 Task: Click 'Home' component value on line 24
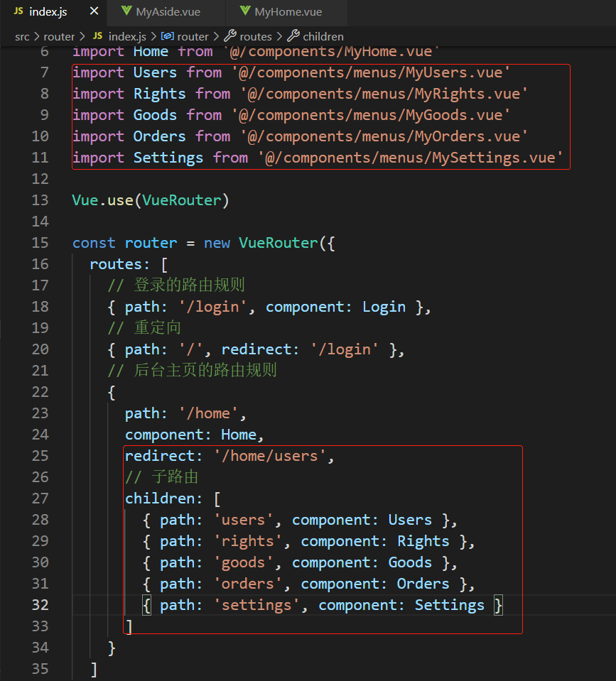(x=239, y=435)
